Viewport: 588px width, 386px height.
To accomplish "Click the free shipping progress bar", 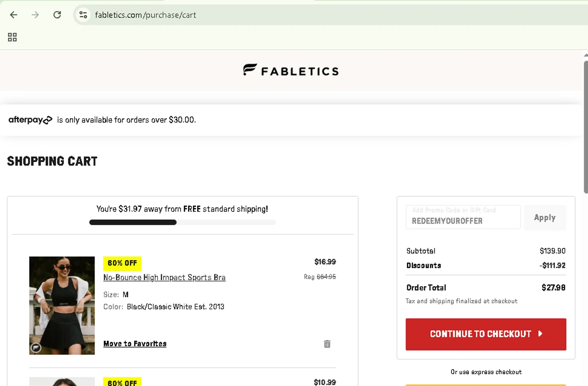I will point(182,222).
